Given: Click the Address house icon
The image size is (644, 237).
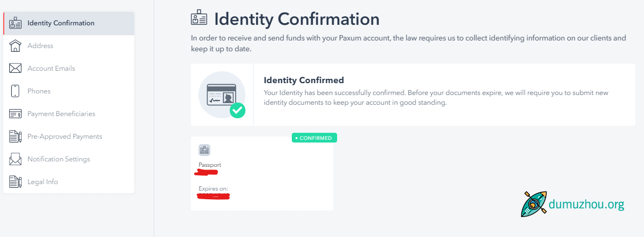Looking at the screenshot, I should (x=15, y=45).
